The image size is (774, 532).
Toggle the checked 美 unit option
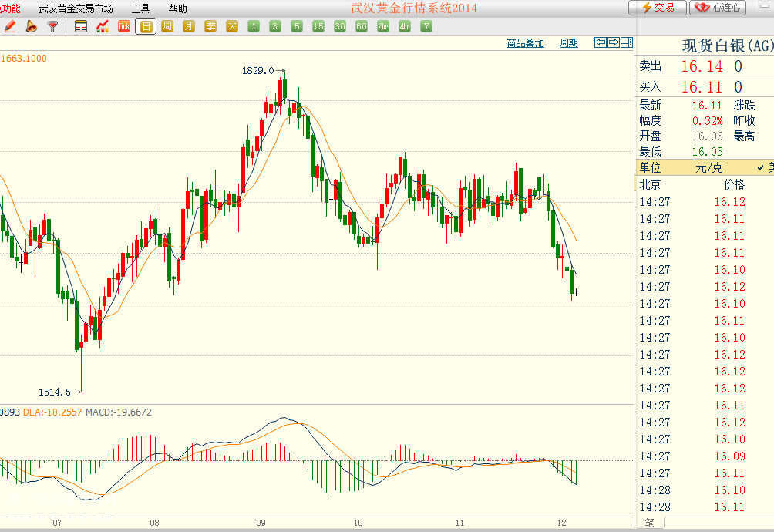(764, 167)
